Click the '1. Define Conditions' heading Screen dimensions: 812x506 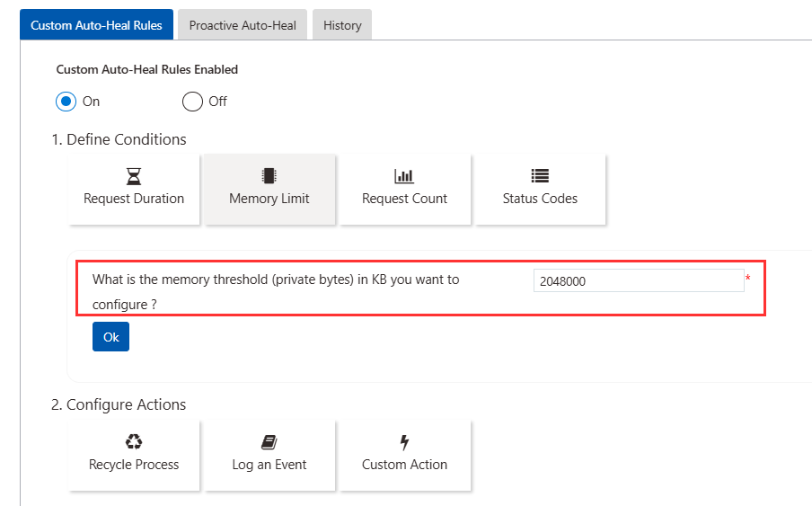[119, 139]
